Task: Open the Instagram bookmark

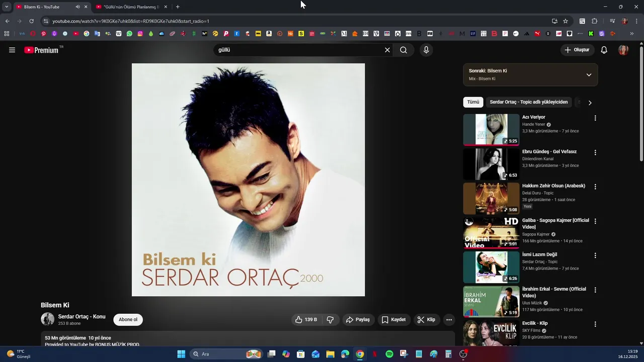Action: (140, 34)
